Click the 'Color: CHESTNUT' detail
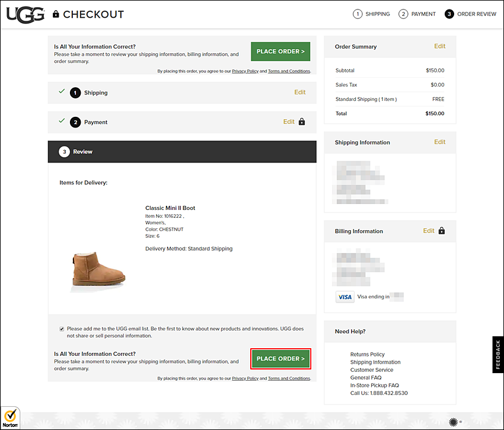The height and width of the screenshot is (430, 504). tap(164, 230)
